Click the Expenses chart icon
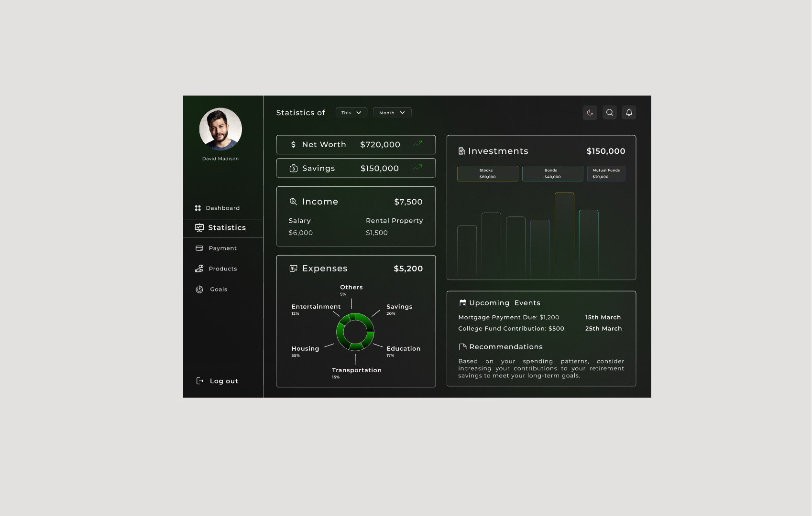Image resolution: width=812 pixels, height=516 pixels. pos(294,269)
